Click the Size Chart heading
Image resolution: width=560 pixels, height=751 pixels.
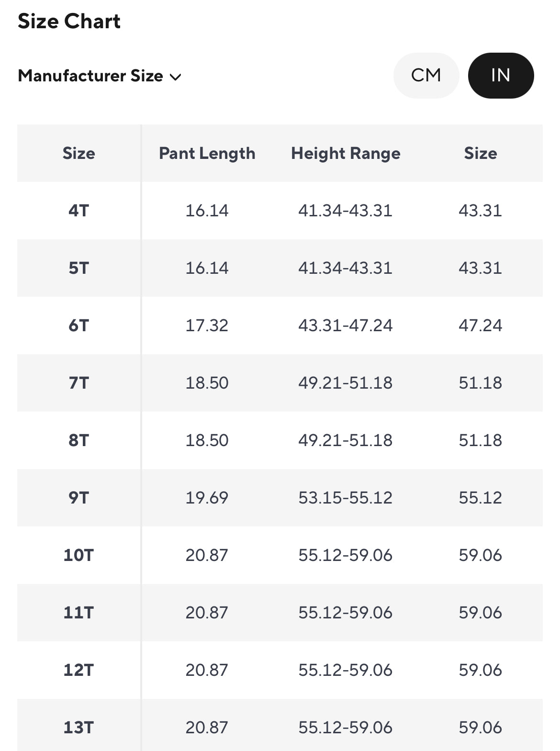[x=69, y=22]
